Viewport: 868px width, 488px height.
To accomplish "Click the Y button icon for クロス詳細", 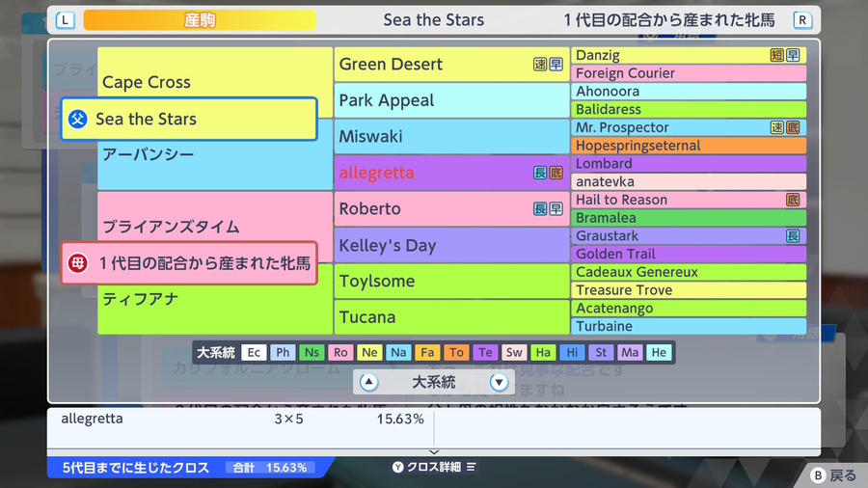I will (398, 467).
